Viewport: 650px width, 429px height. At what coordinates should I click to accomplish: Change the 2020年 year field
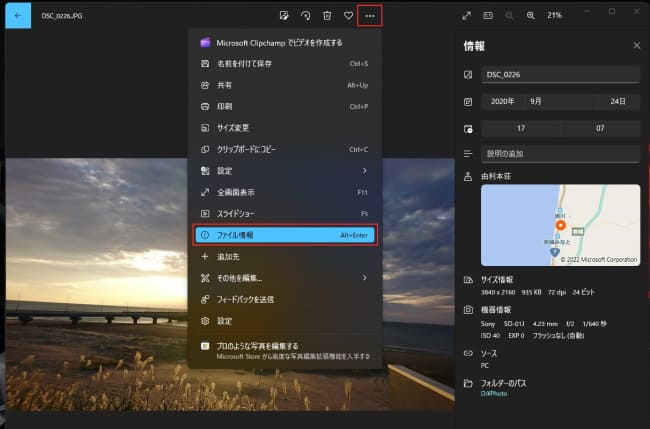tap(502, 102)
